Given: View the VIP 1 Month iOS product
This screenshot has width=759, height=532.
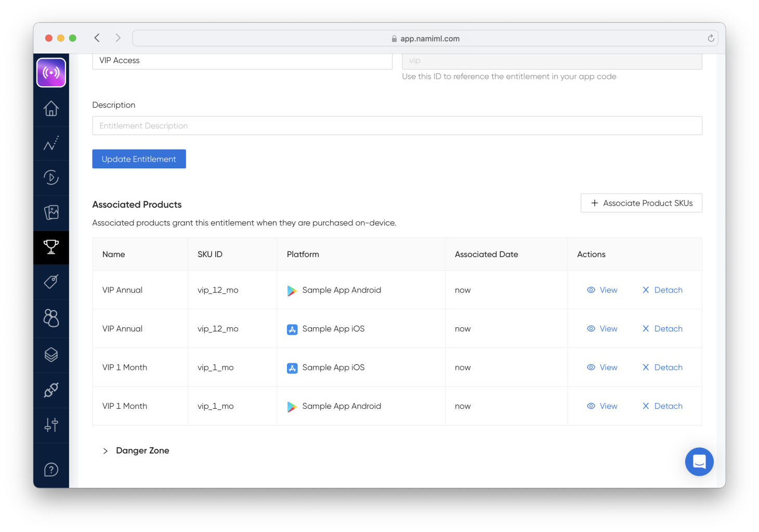Looking at the screenshot, I should coord(602,367).
